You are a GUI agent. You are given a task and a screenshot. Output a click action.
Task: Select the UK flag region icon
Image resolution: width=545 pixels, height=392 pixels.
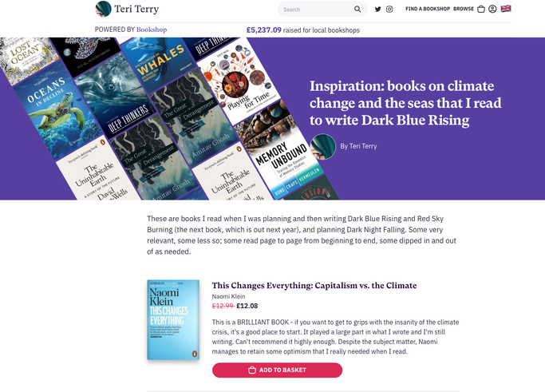click(506, 9)
